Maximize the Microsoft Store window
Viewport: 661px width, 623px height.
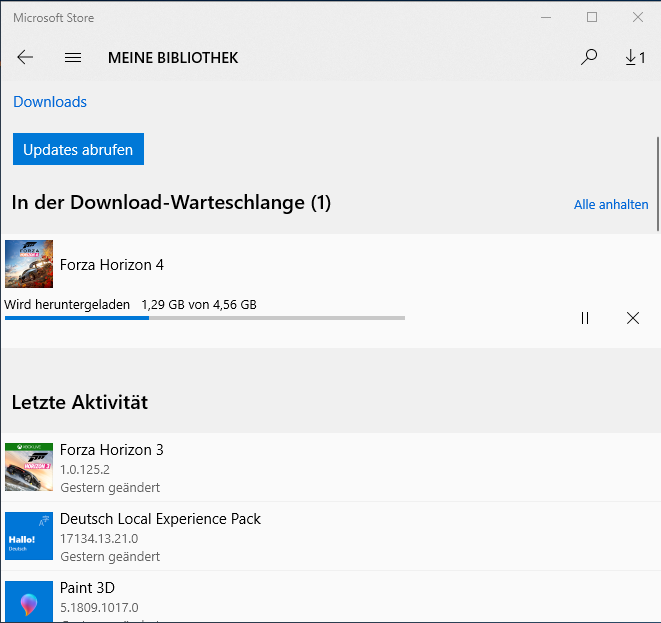click(592, 17)
